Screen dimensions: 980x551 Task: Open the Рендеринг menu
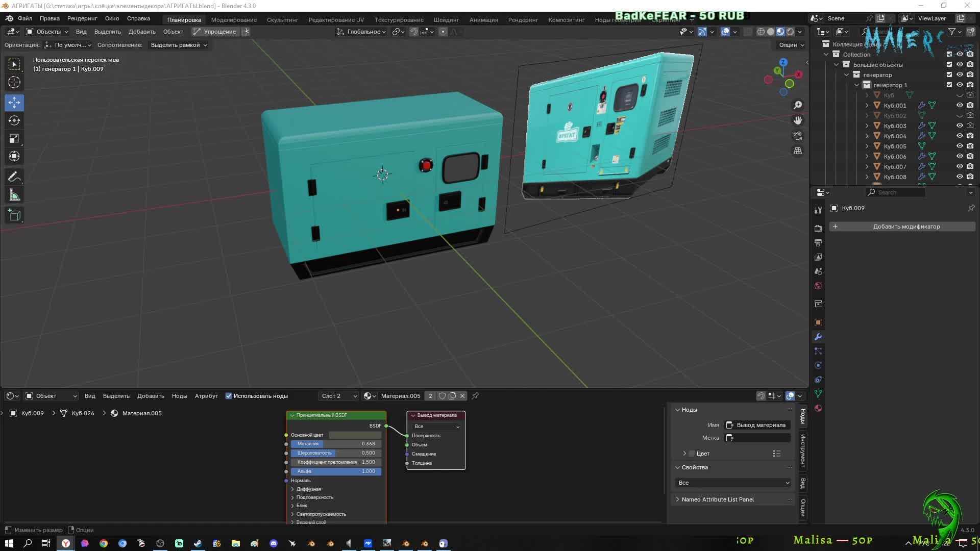coord(82,18)
